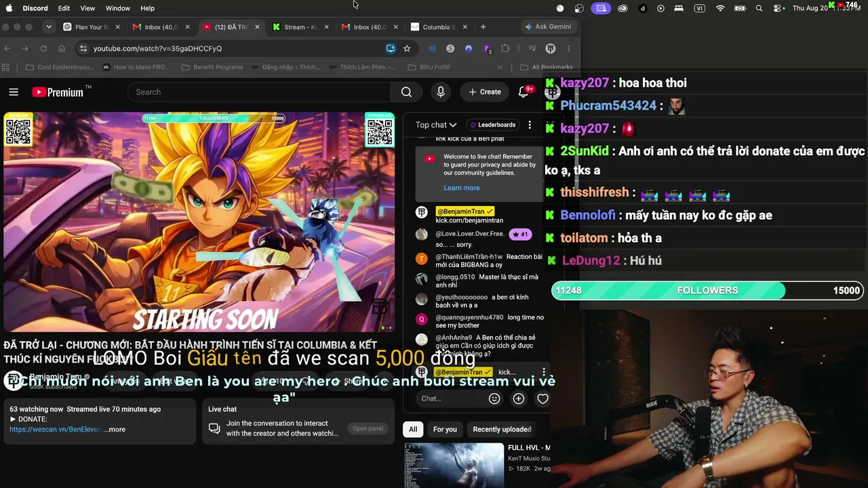Open All Bookmarks folder
The image size is (868, 488).
point(547,67)
